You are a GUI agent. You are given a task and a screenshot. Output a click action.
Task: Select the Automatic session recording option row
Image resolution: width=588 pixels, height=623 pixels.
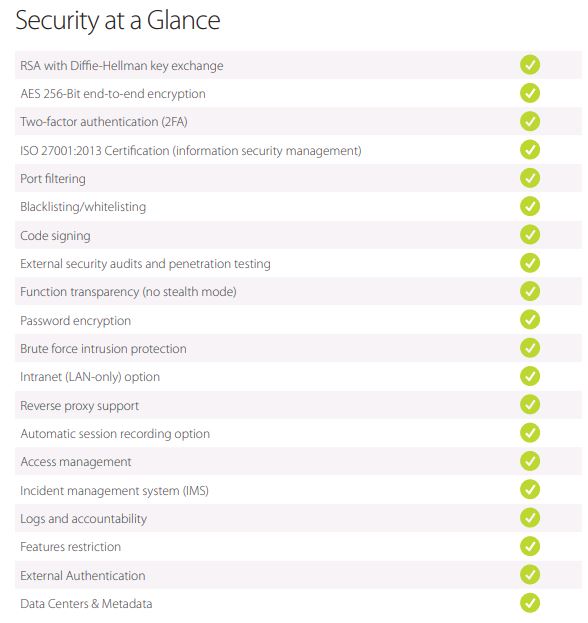pyautogui.click(x=298, y=433)
